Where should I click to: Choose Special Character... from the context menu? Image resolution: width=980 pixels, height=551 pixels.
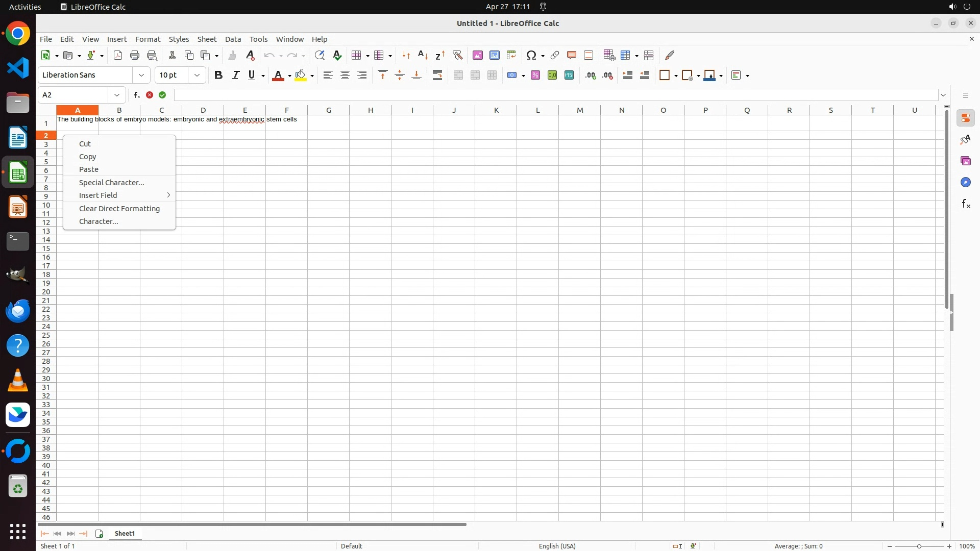tap(111, 183)
